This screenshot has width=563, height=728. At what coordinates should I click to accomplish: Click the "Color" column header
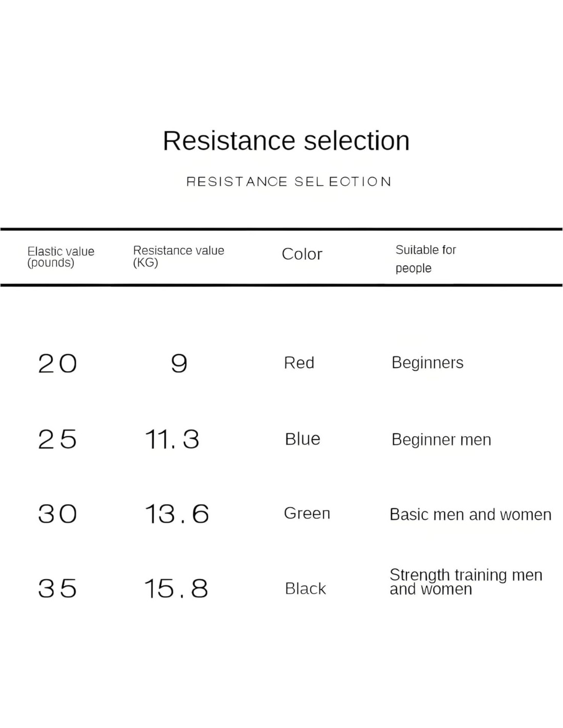tap(302, 254)
